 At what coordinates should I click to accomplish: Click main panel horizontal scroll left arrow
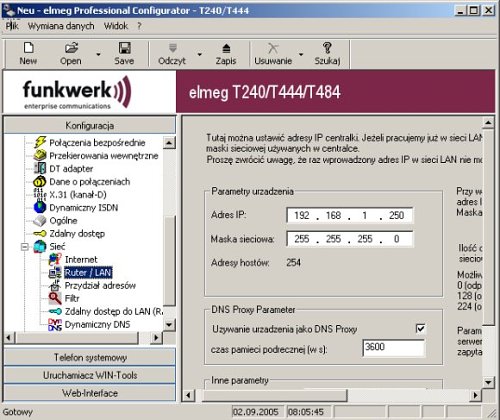click(x=189, y=395)
